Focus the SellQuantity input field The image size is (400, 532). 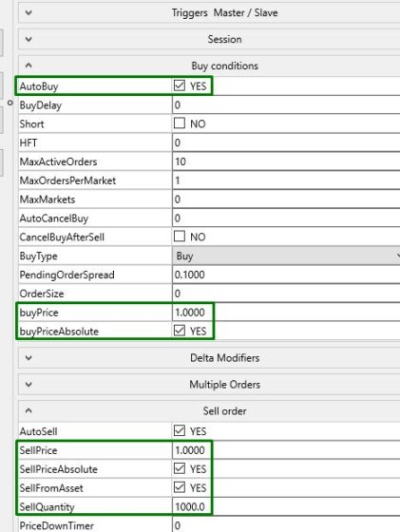[286, 506]
